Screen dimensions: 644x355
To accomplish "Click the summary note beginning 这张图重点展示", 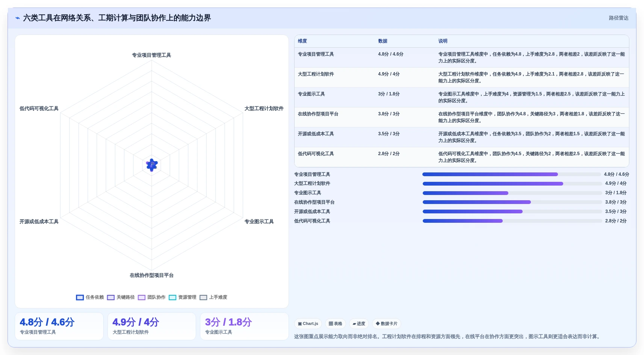I will (x=447, y=337).
